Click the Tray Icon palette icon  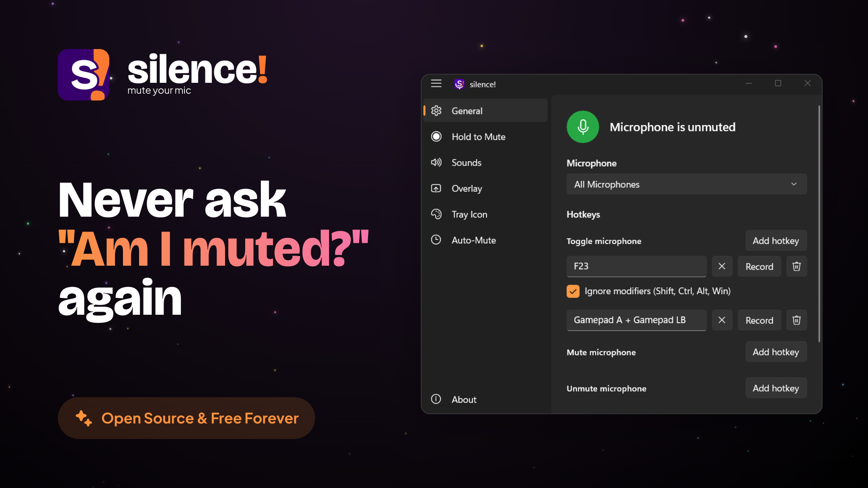[x=436, y=214]
